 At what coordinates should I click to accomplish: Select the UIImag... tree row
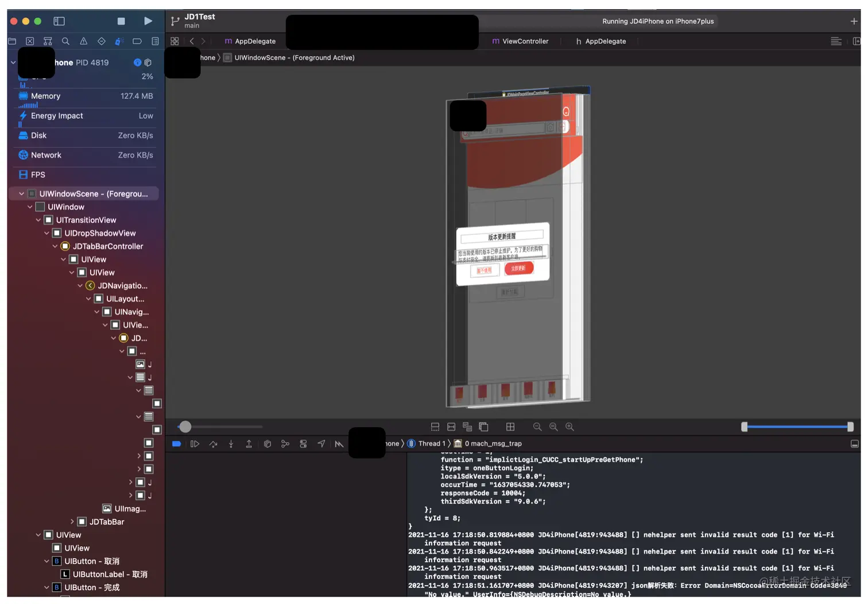tap(124, 509)
